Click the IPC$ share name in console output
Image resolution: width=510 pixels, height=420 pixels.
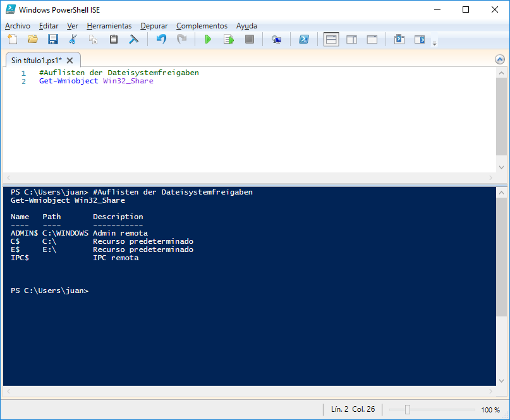(20, 258)
